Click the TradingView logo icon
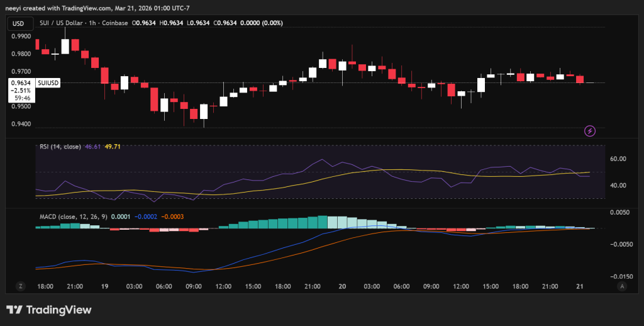Viewport: 644px width, 326px height. point(14,310)
